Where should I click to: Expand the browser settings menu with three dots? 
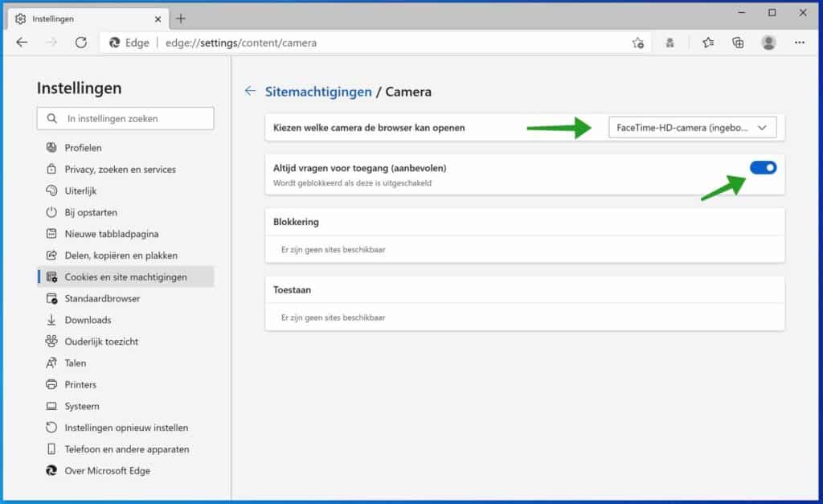(x=800, y=43)
